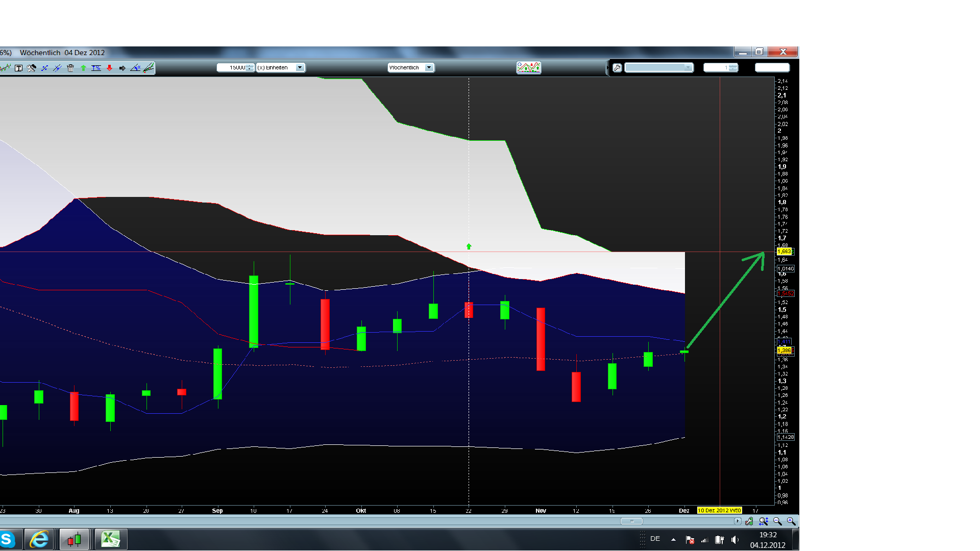Image resolution: width=980 pixels, height=551 pixels.
Task: Select the green up arrow tool
Action: click(x=83, y=68)
